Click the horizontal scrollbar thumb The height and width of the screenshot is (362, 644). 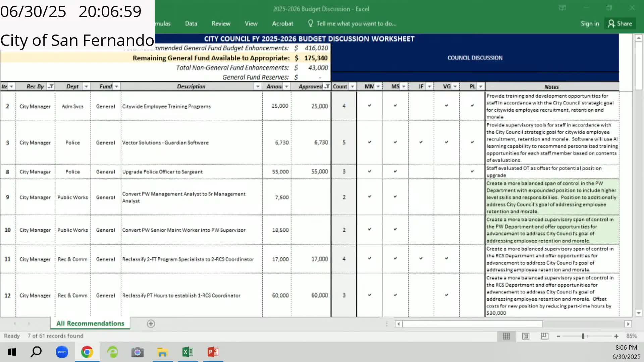pos(472,324)
